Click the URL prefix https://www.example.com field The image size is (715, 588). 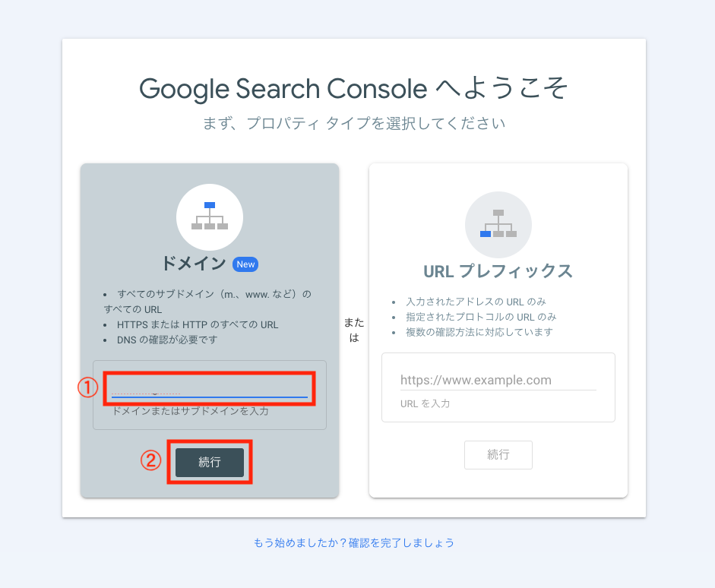coord(498,380)
